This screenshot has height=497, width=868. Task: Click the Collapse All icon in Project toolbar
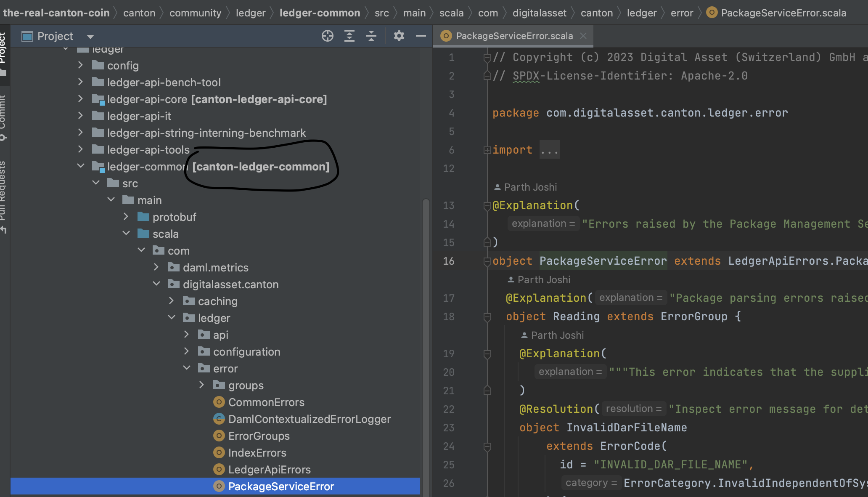pyautogui.click(x=371, y=36)
